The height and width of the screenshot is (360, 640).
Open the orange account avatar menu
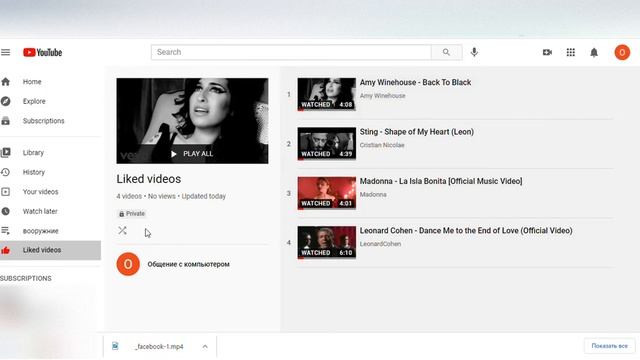(x=622, y=52)
